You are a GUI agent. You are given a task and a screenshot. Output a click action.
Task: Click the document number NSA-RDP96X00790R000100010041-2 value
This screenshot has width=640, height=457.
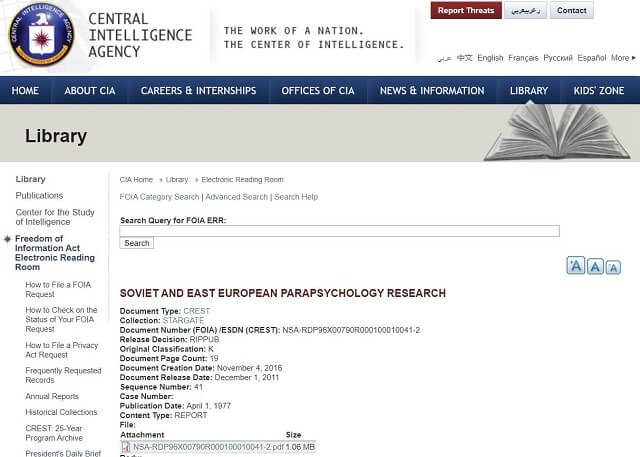point(351,330)
